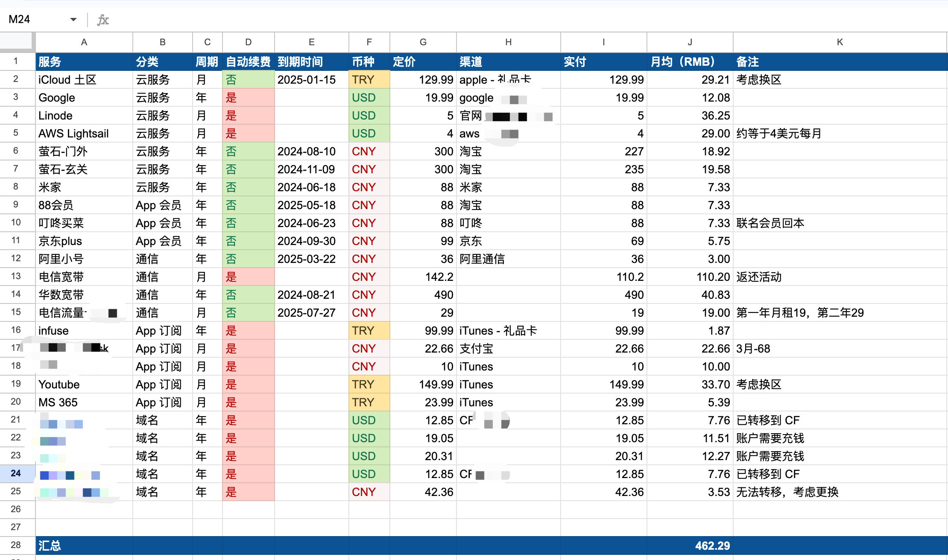Click the 阿里通信 channel cell

(509, 259)
